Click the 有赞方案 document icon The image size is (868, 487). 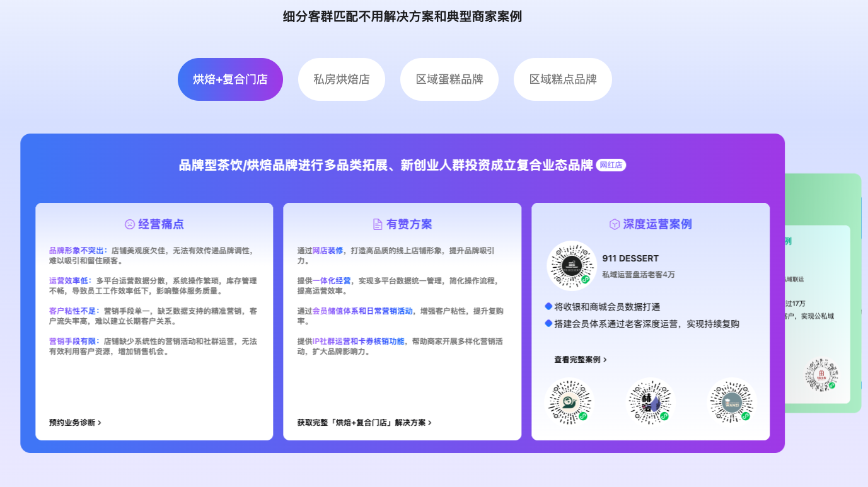coord(377,222)
